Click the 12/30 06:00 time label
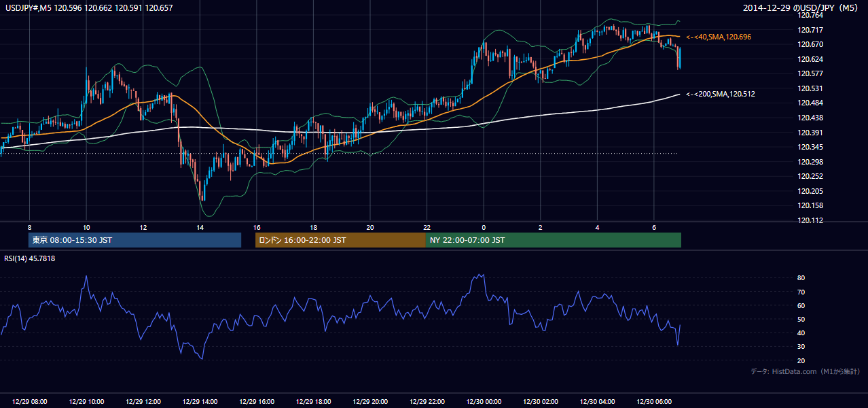868x408 pixels. [654, 402]
